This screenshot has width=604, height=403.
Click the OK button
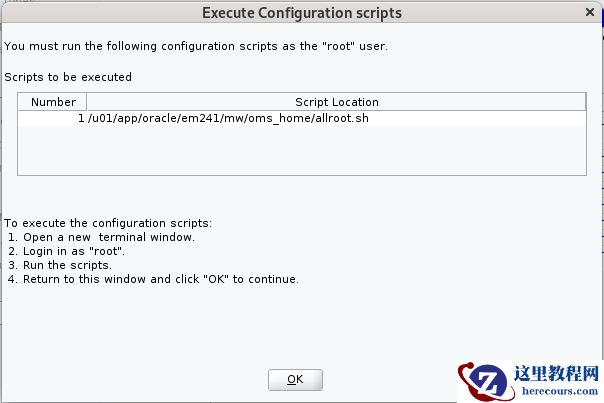click(x=295, y=379)
